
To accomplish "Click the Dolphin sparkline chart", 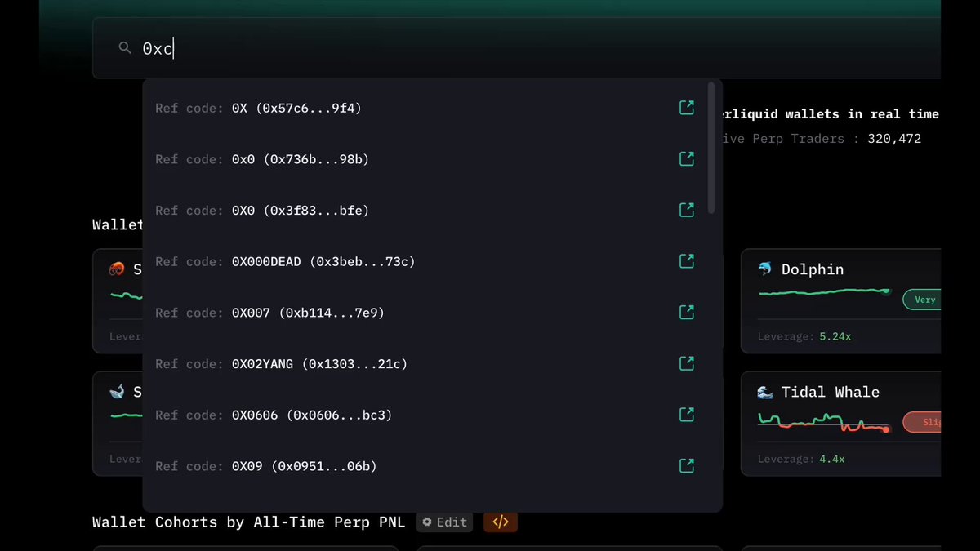I will point(823,291).
